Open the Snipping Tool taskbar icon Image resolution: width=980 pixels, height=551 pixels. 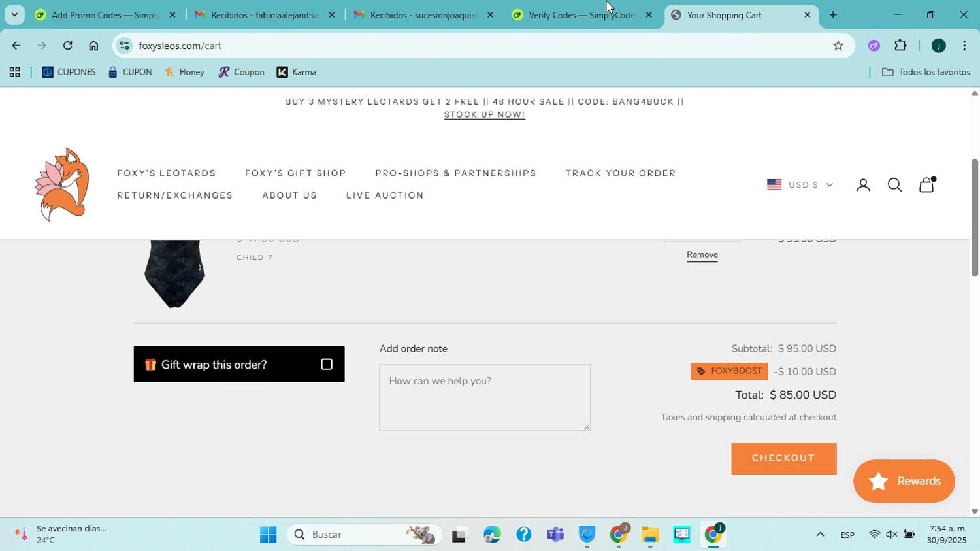tap(681, 535)
